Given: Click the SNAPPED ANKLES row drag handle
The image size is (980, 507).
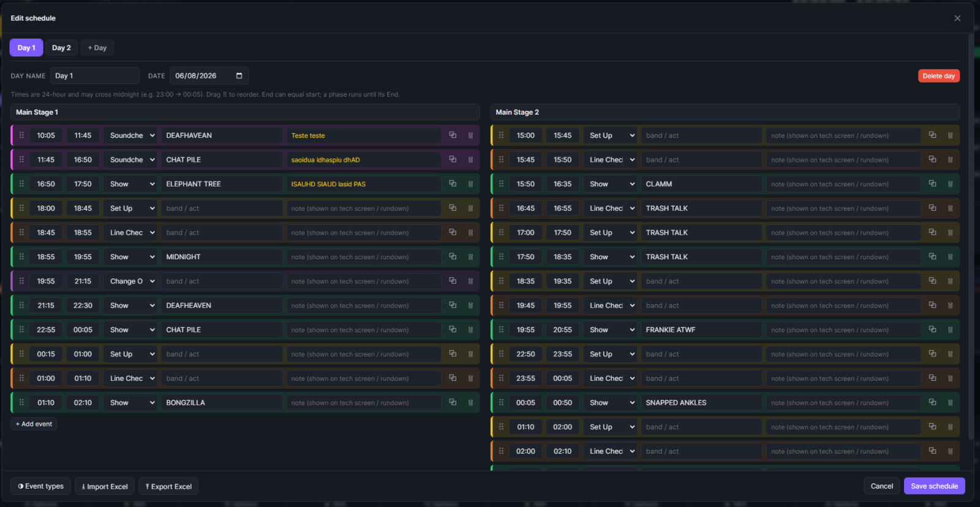Looking at the screenshot, I should 501,403.
